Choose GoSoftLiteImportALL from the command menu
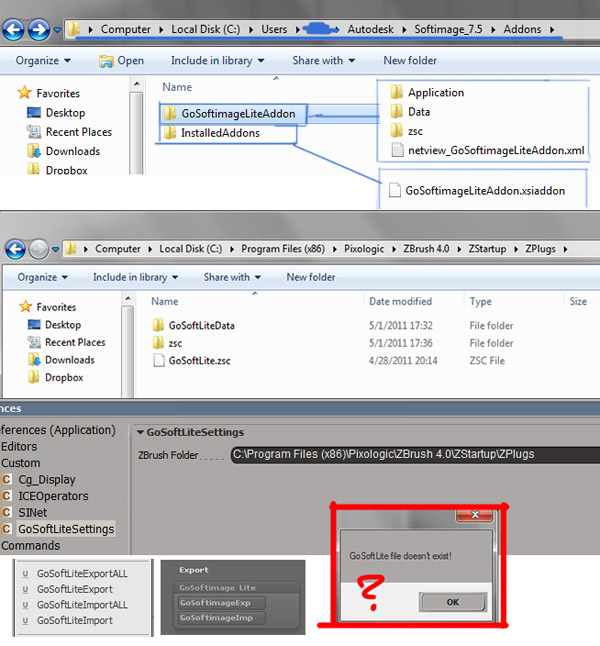The height and width of the screenshot is (646, 600). click(82, 605)
